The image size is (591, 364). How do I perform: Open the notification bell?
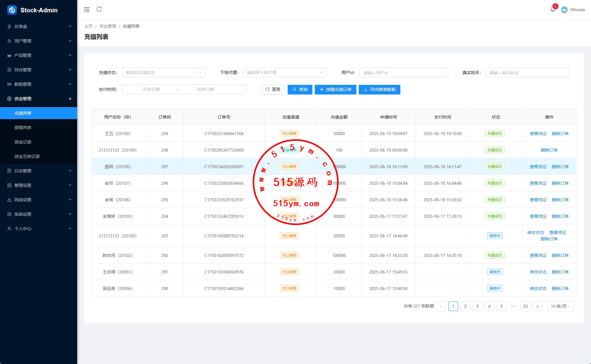[552, 10]
